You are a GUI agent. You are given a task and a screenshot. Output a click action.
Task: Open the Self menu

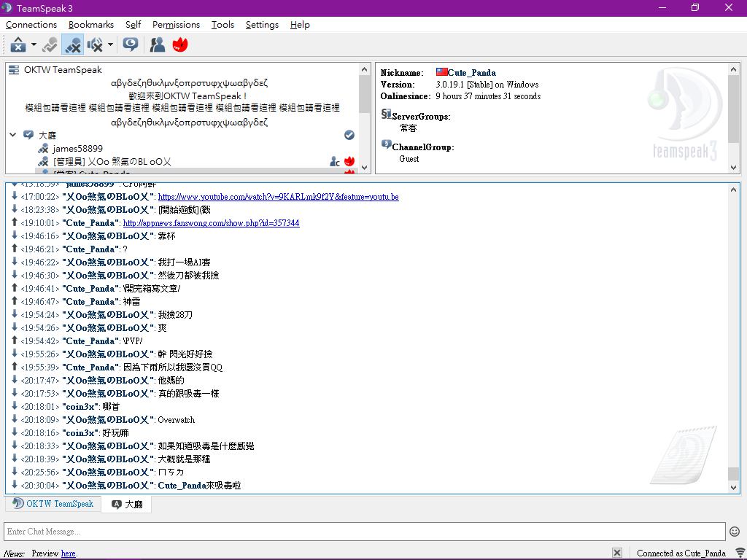(133, 25)
